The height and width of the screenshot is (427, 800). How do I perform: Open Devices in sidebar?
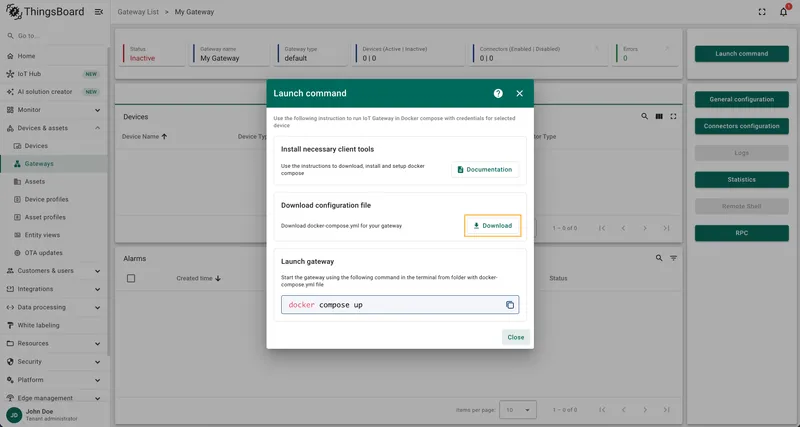[54, 146]
